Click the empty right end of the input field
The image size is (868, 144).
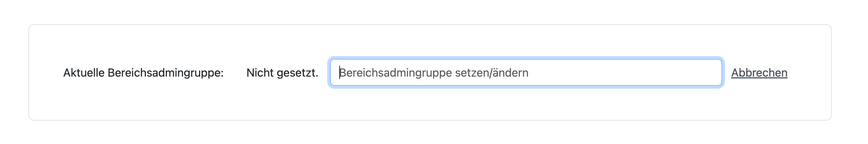pyautogui.click(x=674, y=73)
